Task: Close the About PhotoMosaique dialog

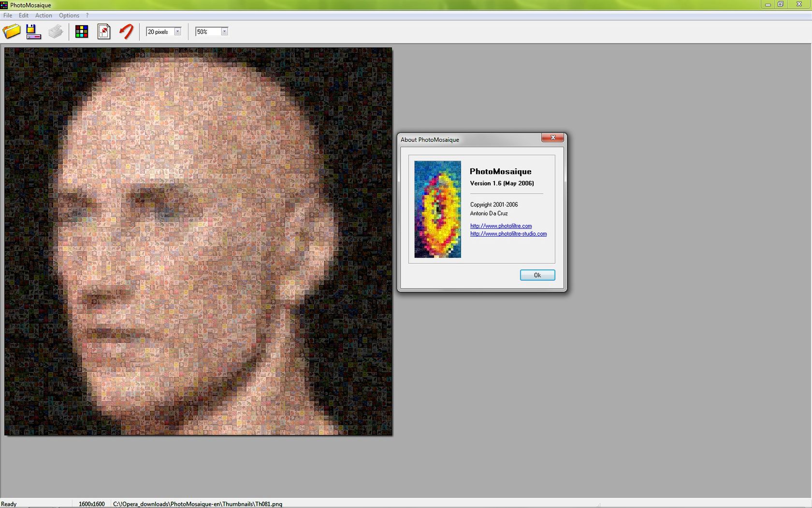Action: [x=552, y=138]
